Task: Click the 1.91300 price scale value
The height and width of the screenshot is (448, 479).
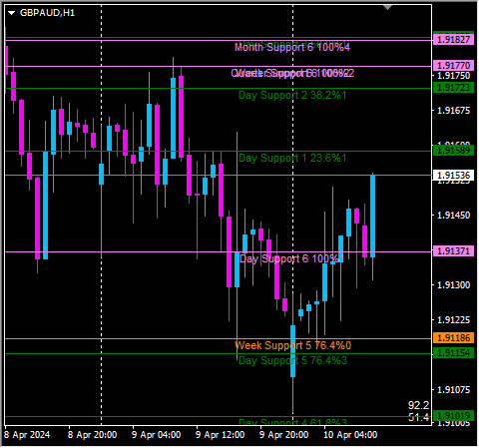Action: tap(454, 285)
